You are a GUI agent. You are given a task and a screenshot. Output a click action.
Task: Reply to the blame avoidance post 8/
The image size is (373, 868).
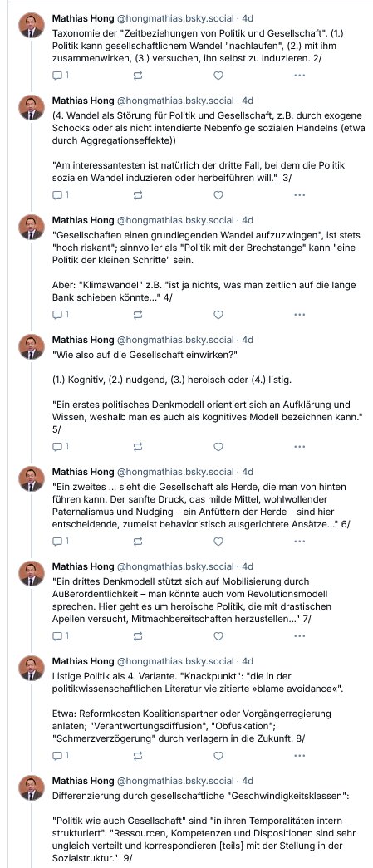point(61,755)
